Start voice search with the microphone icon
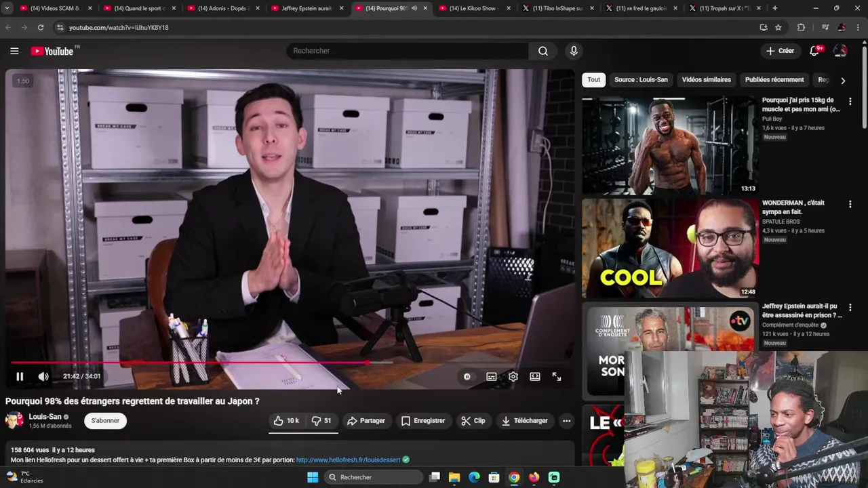Image resolution: width=868 pixels, height=488 pixels. coord(574,51)
